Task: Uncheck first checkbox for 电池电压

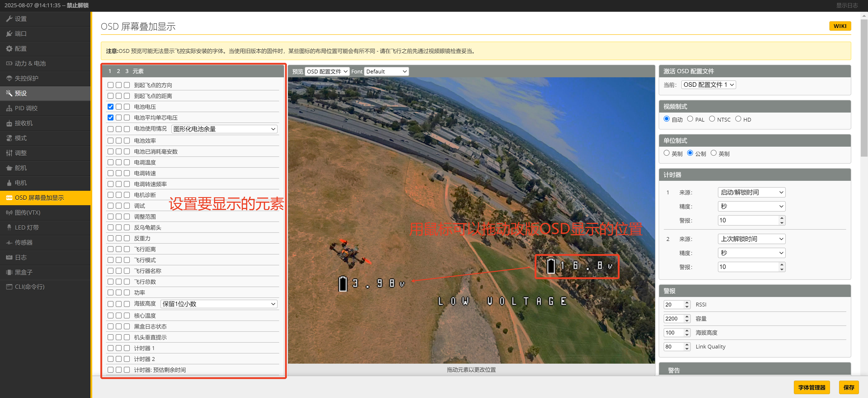Action: pyautogui.click(x=110, y=107)
